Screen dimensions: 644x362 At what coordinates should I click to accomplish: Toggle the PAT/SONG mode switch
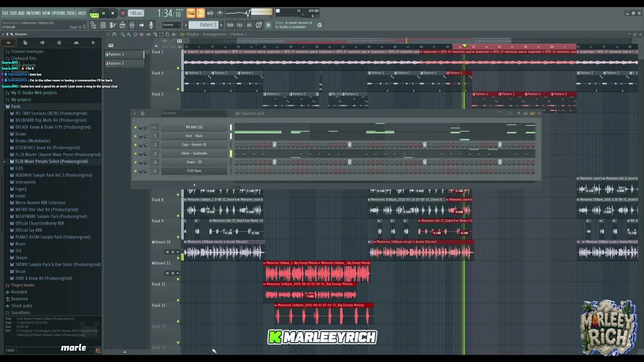pyautogui.click(x=94, y=14)
